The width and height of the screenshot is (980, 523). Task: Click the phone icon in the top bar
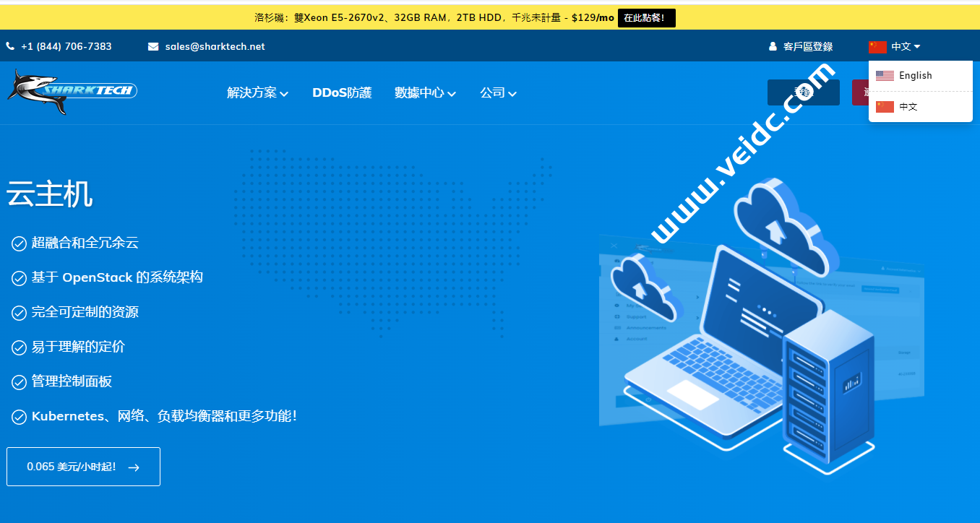tap(9, 46)
